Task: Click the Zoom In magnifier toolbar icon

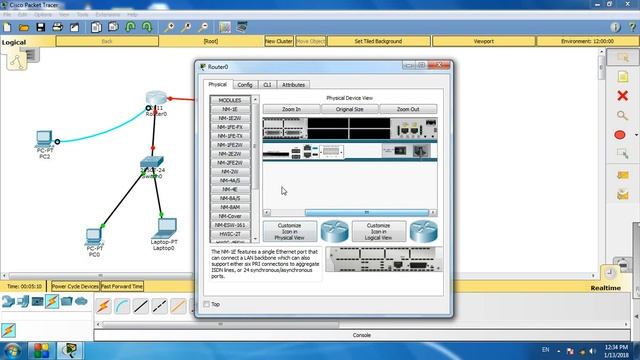Action: [x=169, y=27]
